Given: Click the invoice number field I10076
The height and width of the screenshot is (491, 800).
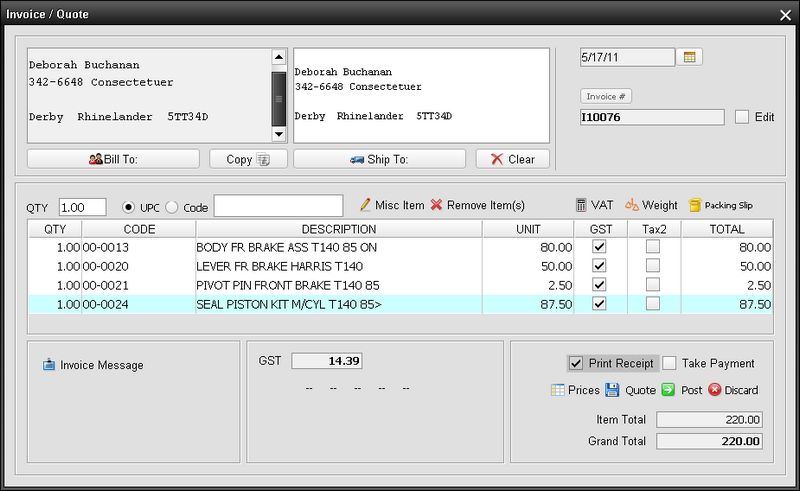Looking at the screenshot, I should (652, 117).
